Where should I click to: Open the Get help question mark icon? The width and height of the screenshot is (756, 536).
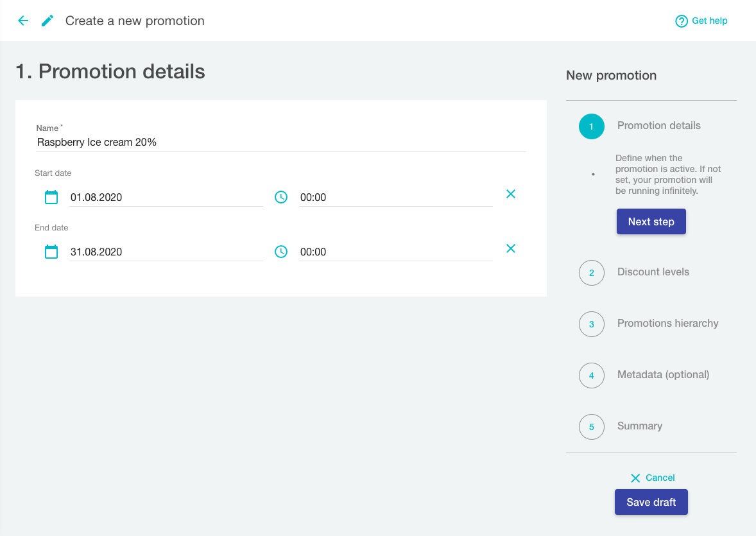click(682, 21)
